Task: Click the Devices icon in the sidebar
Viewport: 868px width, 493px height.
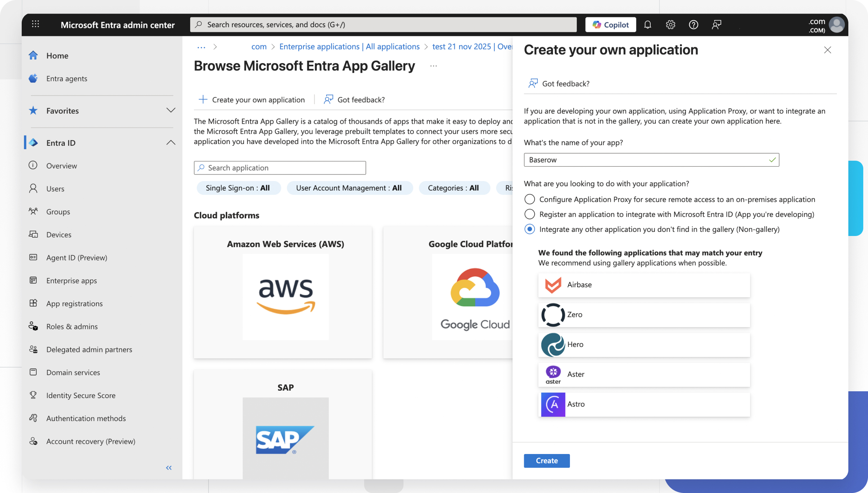Action: click(x=33, y=234)
